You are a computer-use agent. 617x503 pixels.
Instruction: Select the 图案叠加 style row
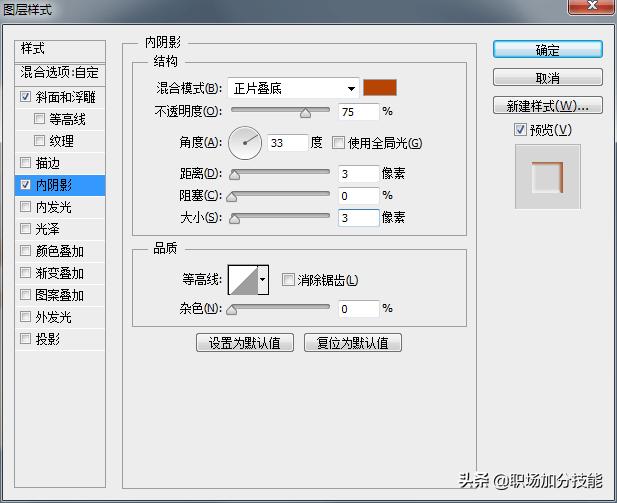click(60, 295)
